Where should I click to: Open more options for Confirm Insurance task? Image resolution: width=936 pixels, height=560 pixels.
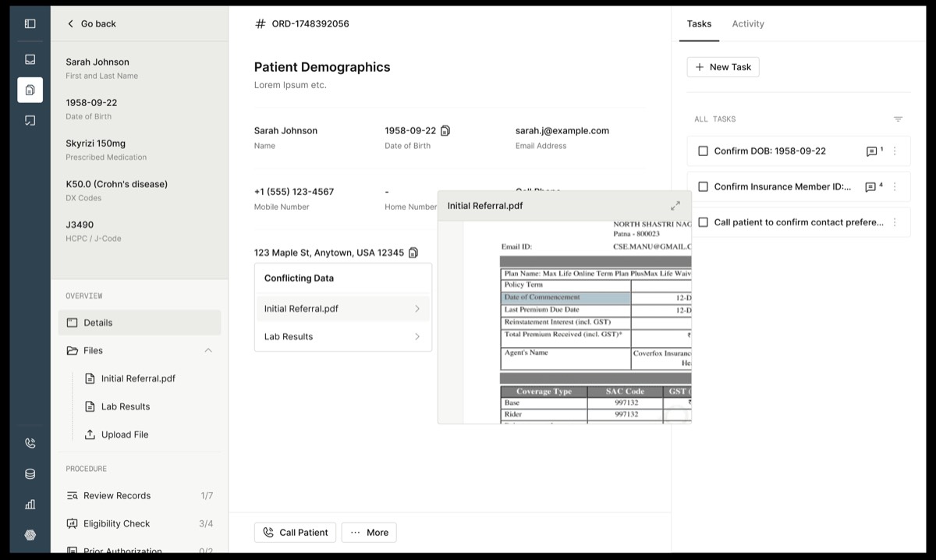(x=895, y=187)
